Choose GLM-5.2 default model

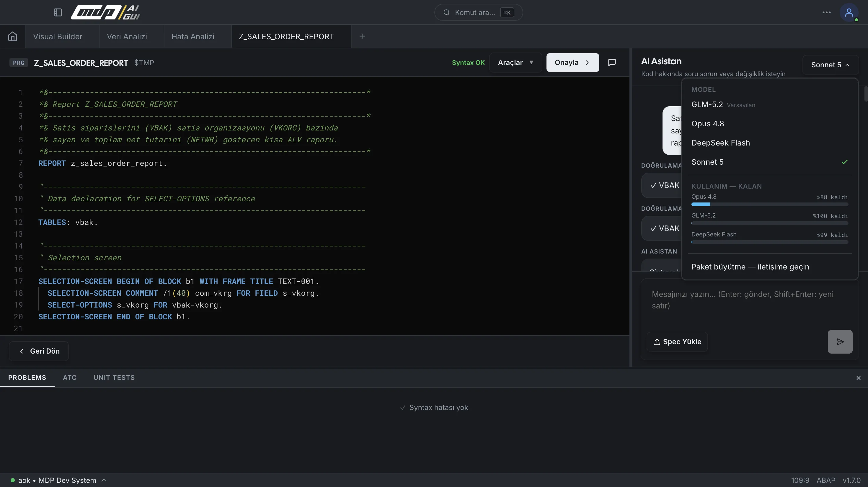click(x=770, y=104)
